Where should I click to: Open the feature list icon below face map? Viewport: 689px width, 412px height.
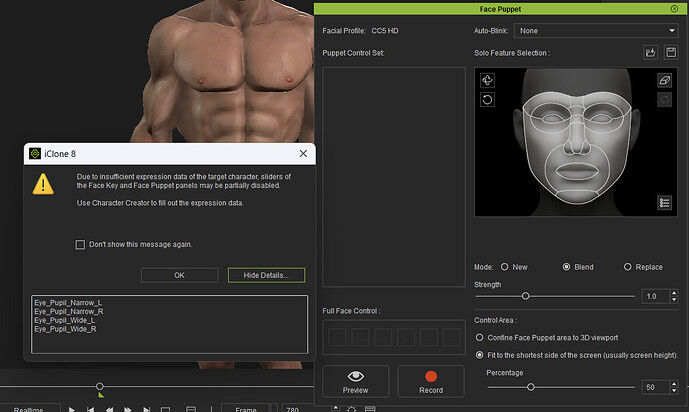coord(665,203)
